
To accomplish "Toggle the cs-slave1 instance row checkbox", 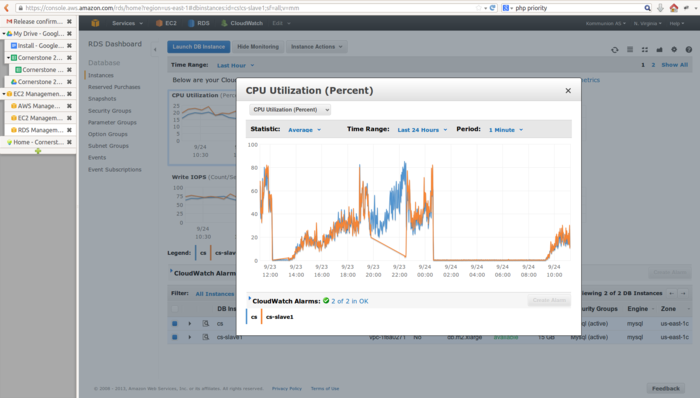I will pos(175,337).
